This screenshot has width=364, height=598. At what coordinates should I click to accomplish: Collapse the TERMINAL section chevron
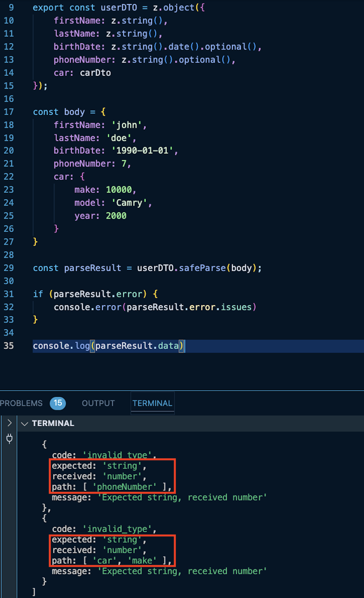(25, 424)
